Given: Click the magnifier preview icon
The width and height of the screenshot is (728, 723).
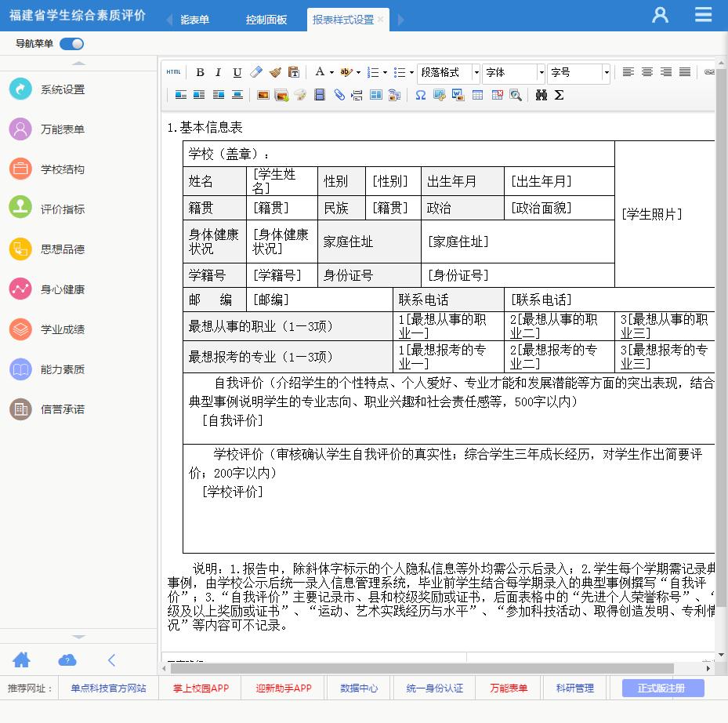Looking at the screenshot, I should (x=516, y=95).
